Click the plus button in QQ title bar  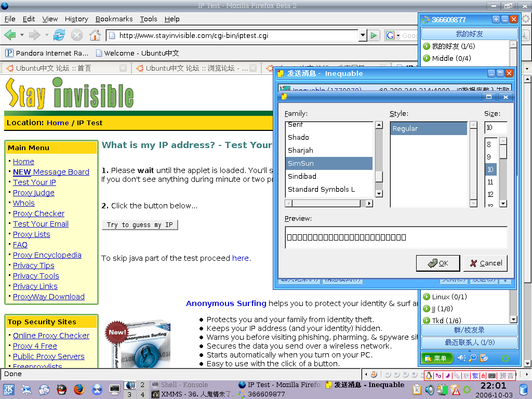496,19
